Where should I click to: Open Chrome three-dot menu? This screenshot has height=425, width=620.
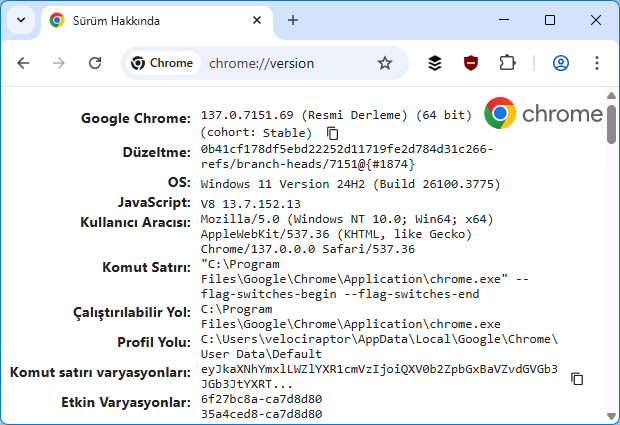click(597, 63)
